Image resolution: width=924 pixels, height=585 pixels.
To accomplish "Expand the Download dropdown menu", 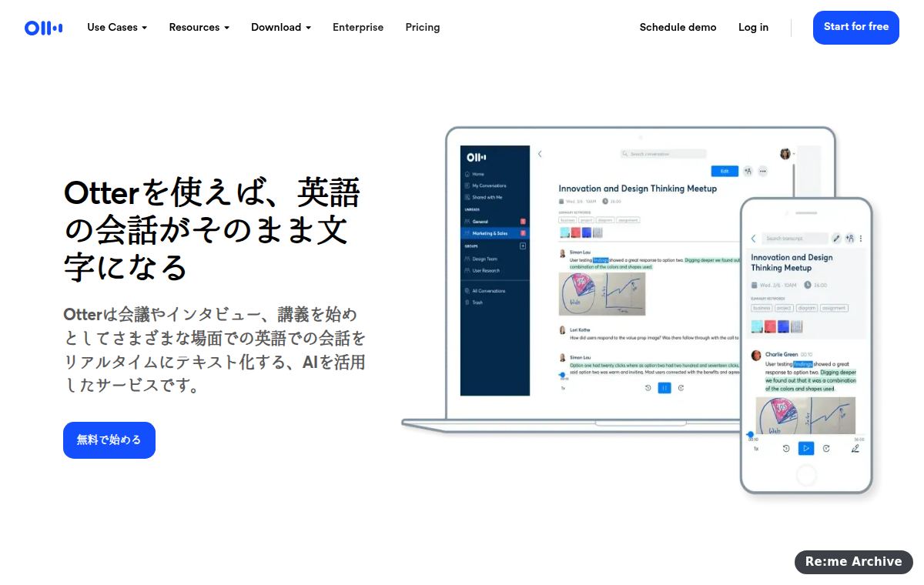I will point(281,27).
